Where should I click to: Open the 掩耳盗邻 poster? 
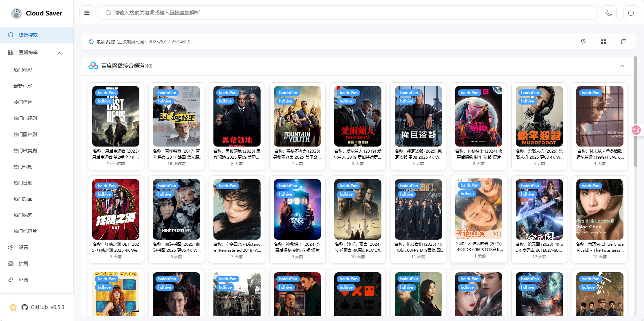pos(418,116)
